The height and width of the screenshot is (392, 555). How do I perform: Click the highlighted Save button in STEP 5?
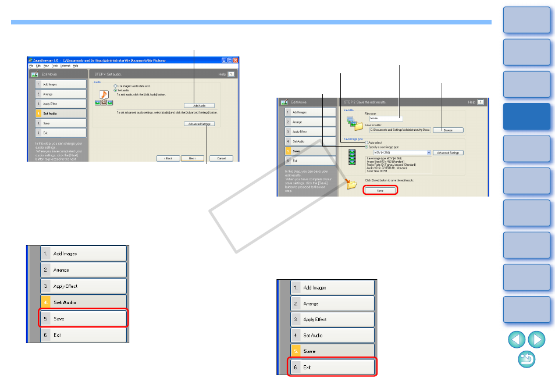pyautogui.click(x=380, y=191)
